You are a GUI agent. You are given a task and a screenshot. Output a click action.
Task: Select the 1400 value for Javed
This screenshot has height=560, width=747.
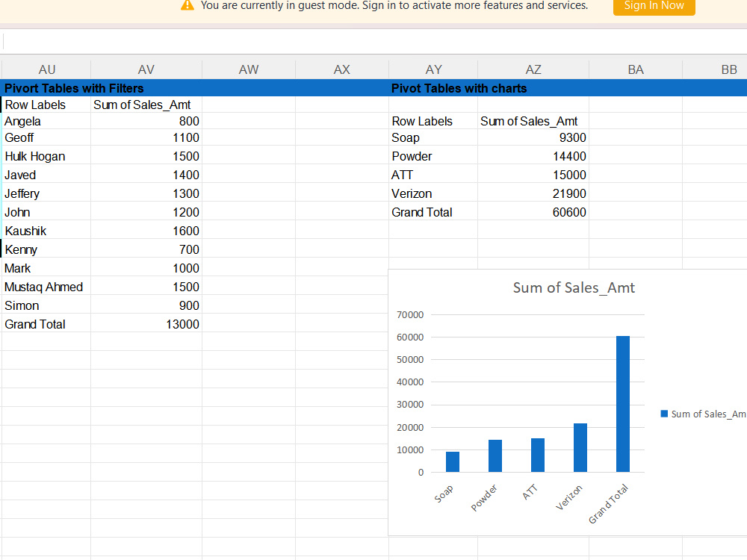(x=146, y=175)
